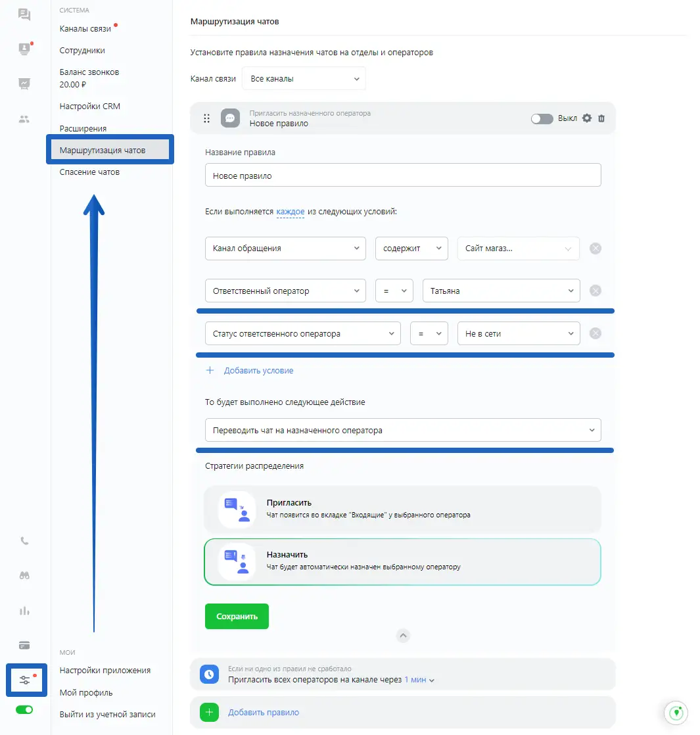700x735 pixels.
Task: Open the chats icon in left sidebar
Action: (24, 14)
